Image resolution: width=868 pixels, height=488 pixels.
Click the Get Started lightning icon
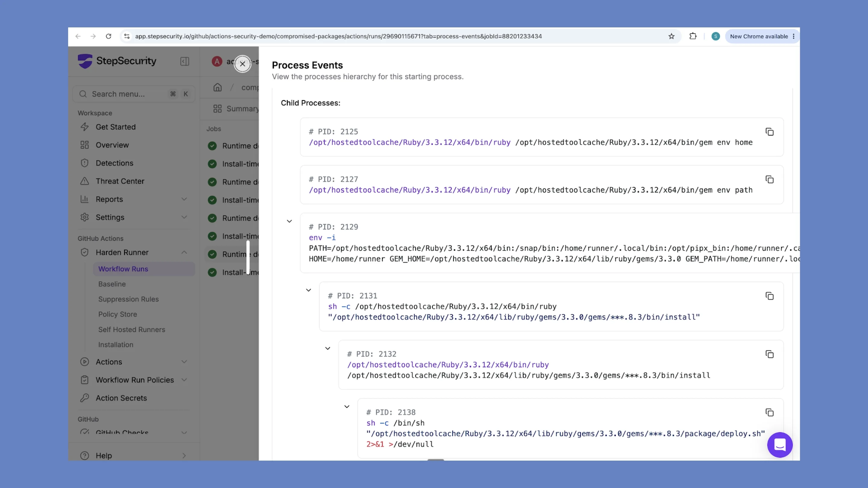tap(85, 127)
